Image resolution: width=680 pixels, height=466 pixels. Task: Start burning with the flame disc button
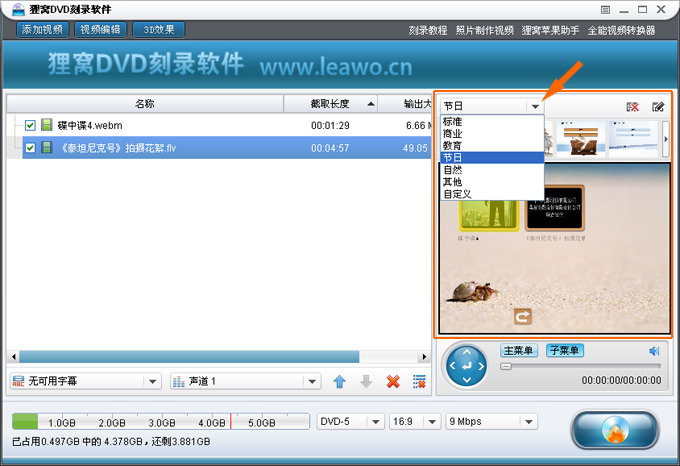tap(615, 430)
